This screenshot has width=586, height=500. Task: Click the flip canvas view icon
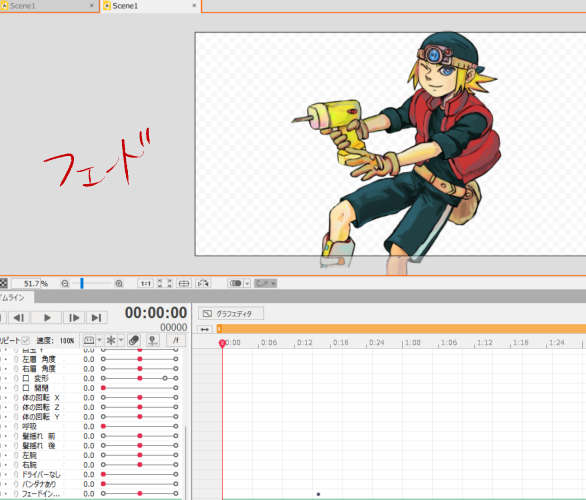coord(203,284)
